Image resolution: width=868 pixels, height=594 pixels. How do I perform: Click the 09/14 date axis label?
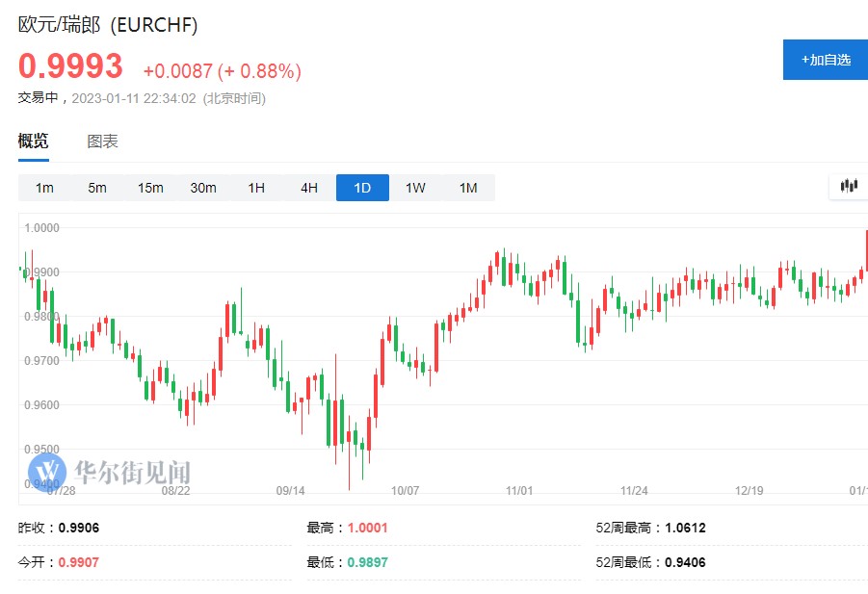[x=290, y=490]
